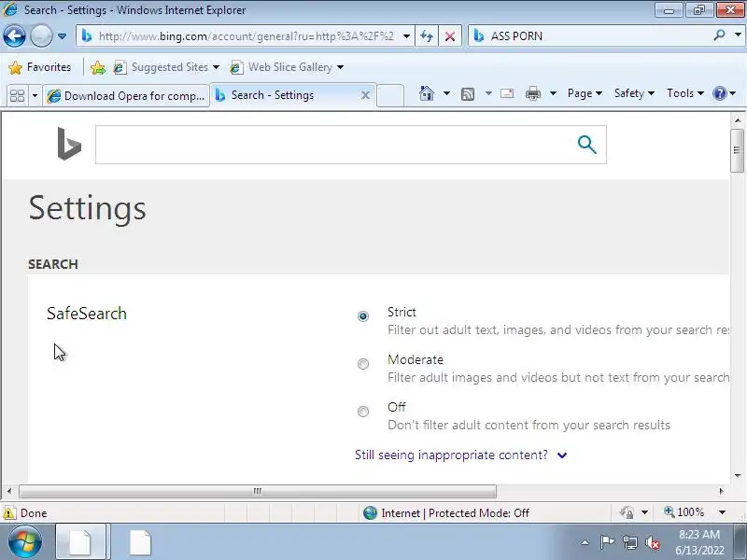Click the Refresh page icon
The height and width of the screenshot is (560, 747).
pyautogui.click(x=427, y=36)
